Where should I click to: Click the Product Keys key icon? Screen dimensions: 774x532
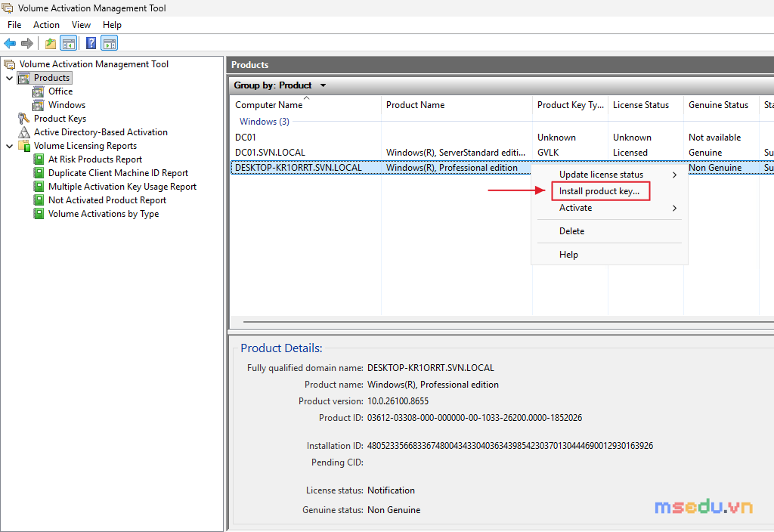coord(23,119)
